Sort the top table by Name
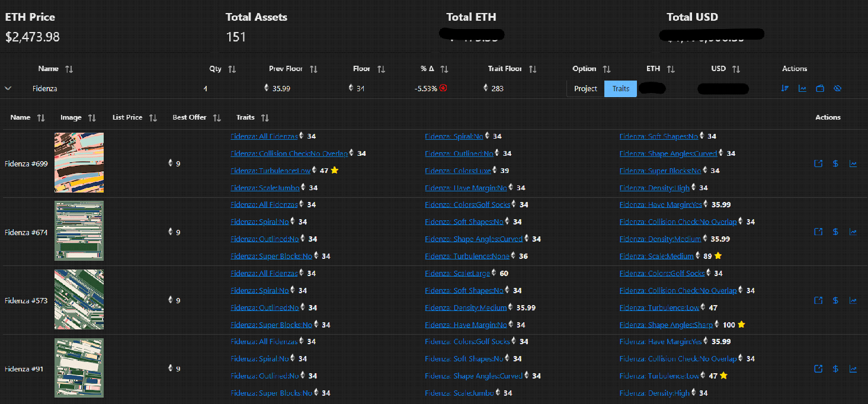Viewport: 868px width, 404px height. tap(69, 69)
